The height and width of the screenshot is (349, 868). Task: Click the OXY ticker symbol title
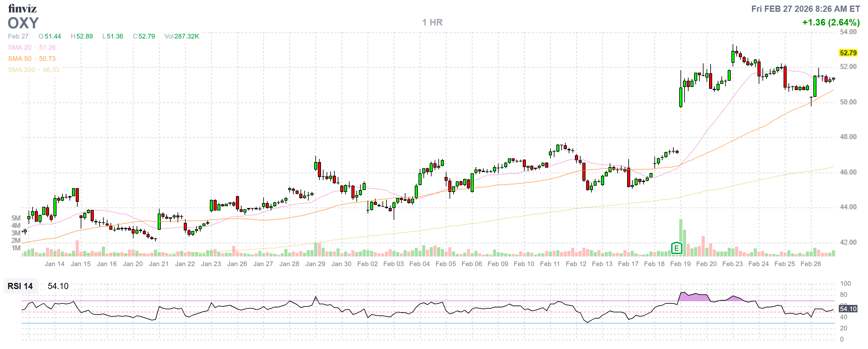[23, 23]
